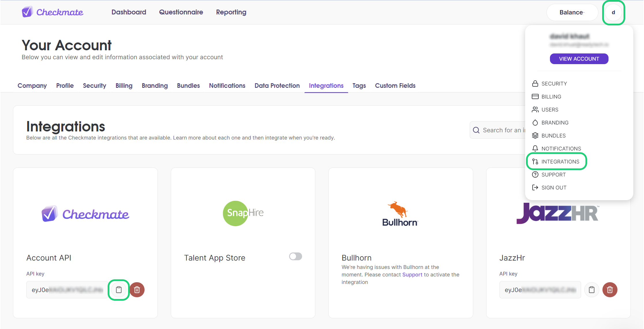Copy the JazzHr API key
The width and height of the screenshot is (644, 329).
(591, 290)
